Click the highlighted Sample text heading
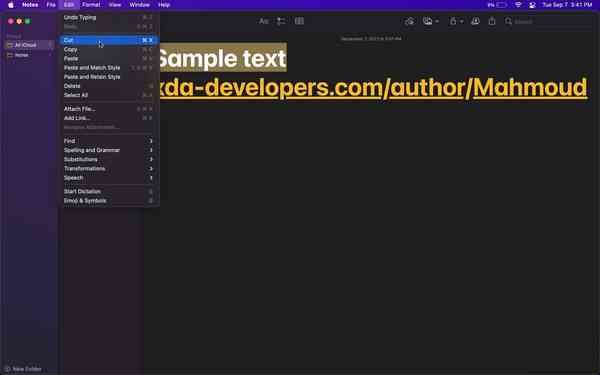This screenshot has height=375, width=600. 223,59
